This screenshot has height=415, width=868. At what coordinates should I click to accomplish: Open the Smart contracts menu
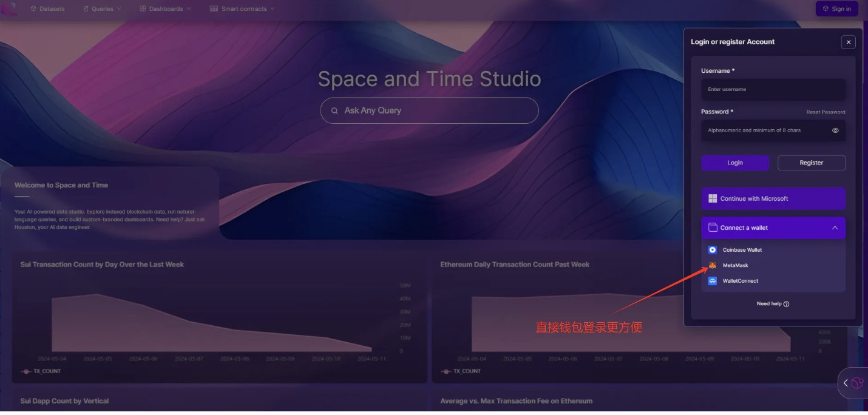point(242,9)
